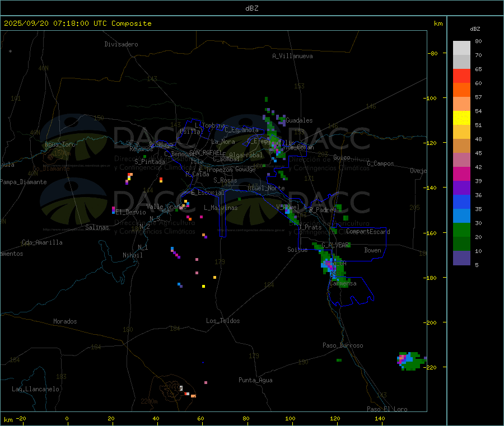Screen dimensions: 504x426
Task: Pick the slate purple 5-10 dBZ legend swatch
Action: coord(461,258)
